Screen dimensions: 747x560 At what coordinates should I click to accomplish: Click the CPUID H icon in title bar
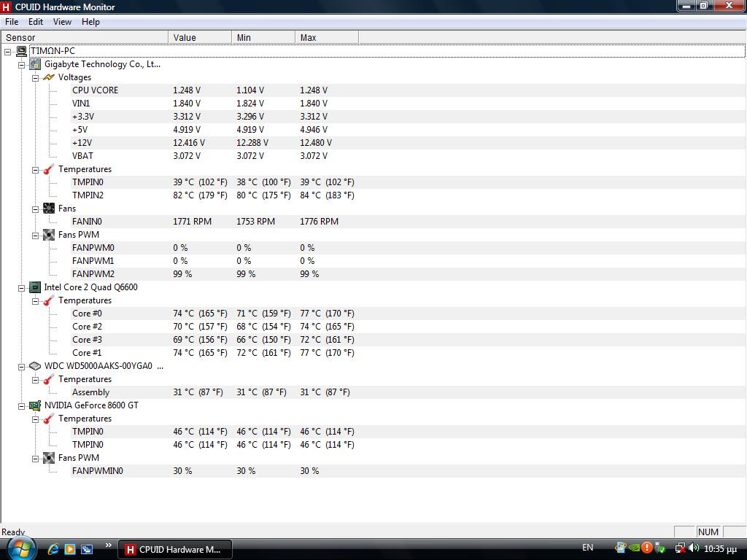[x=6, y=7]
